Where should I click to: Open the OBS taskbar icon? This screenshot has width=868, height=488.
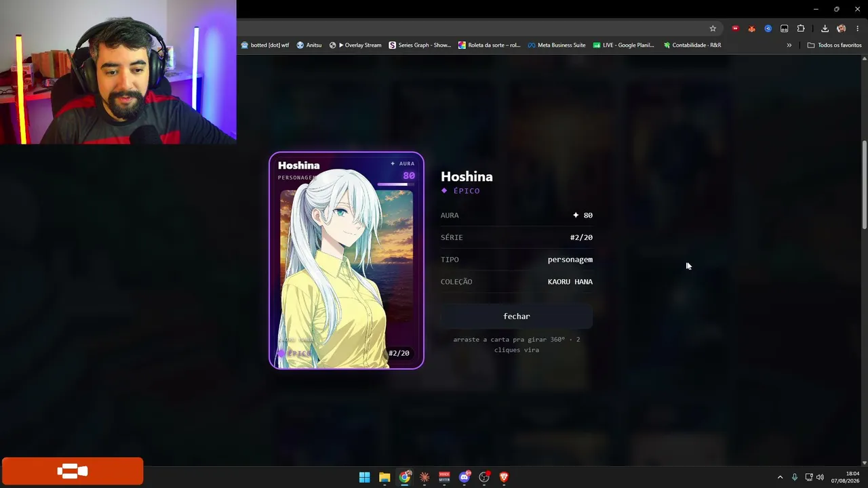pyautogui.click(x=484, y=477)
